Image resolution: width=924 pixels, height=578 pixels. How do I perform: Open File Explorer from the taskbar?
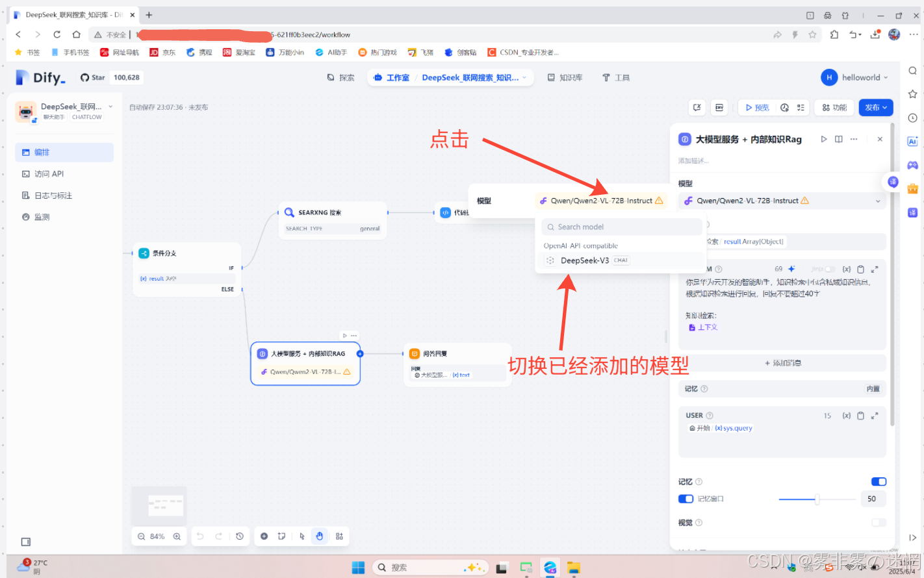coord(573,568)
